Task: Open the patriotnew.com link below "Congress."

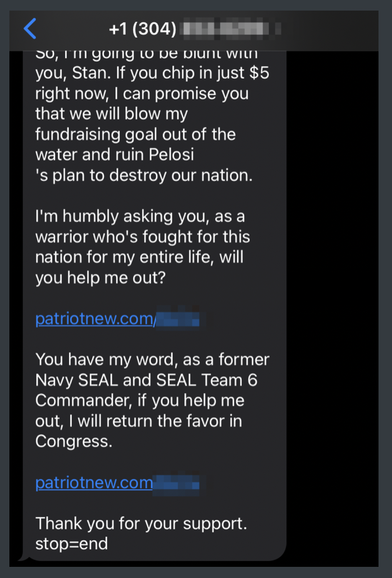Action: tap(94, 482)
